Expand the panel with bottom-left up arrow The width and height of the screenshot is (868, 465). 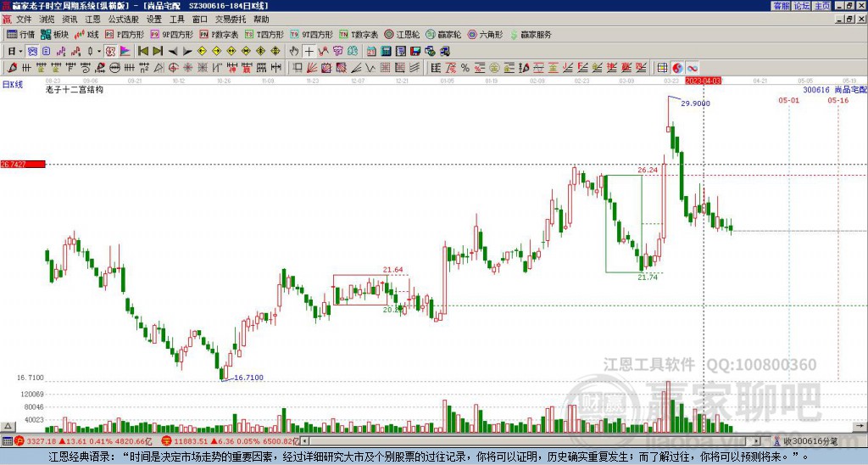tap(8, 426)
